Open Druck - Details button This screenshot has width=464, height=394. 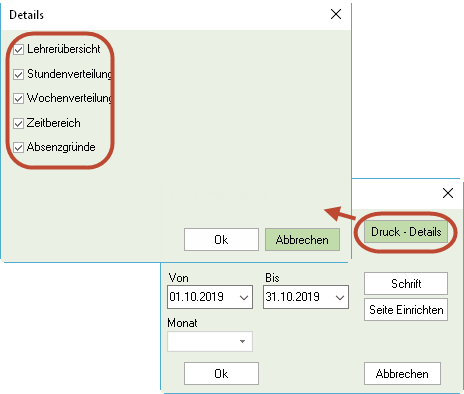[x=406, y=232]
